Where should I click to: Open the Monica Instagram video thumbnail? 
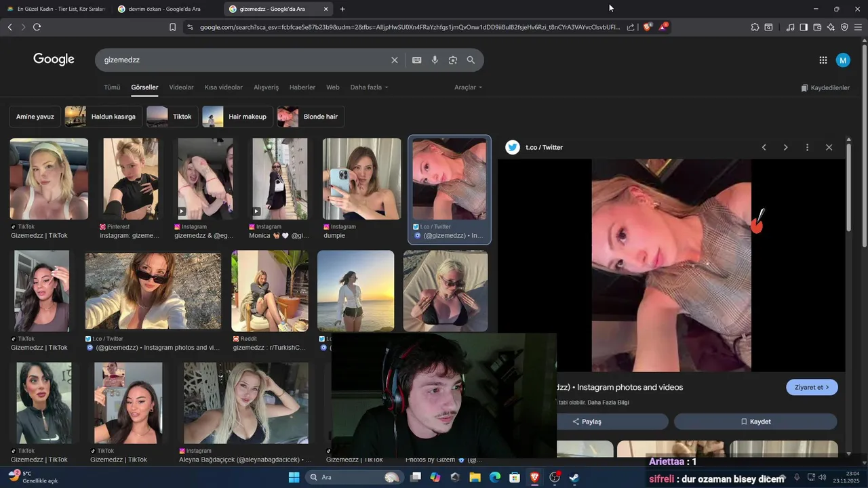(x=279, y=179)
